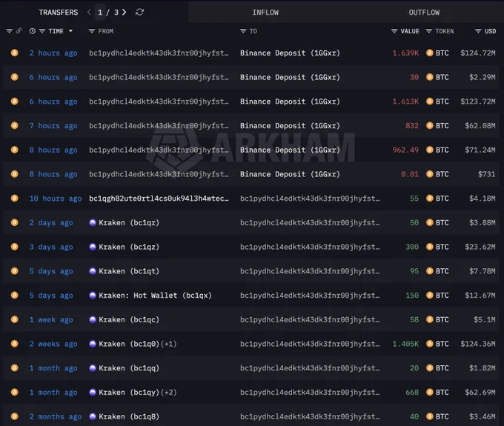The image size is (504, 426).
Task: Click the 1.613K value cell
Action: pyautogui.click(x=405, y=101)
